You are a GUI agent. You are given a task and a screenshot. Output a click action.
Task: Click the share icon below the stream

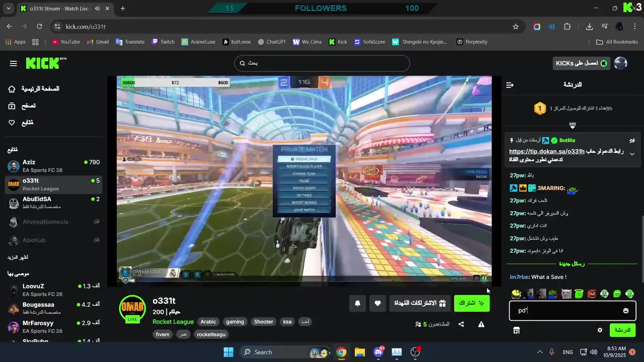(x=461, y=324)
